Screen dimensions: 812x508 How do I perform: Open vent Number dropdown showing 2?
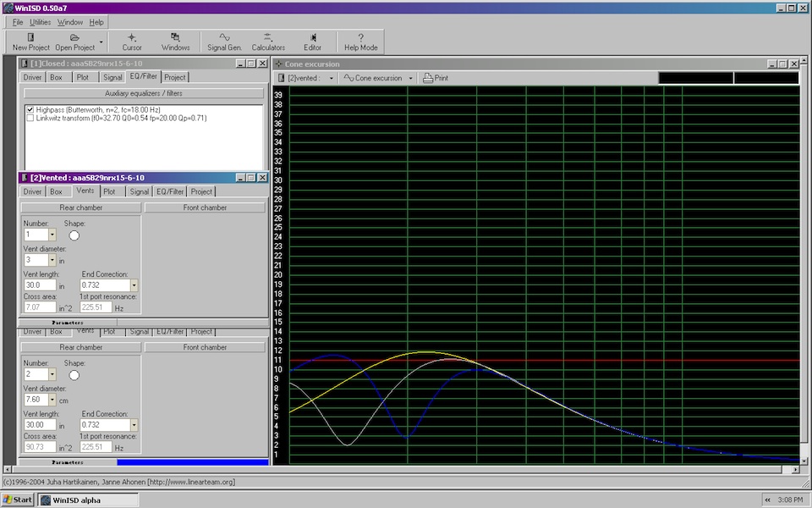(x=52, y=374)
